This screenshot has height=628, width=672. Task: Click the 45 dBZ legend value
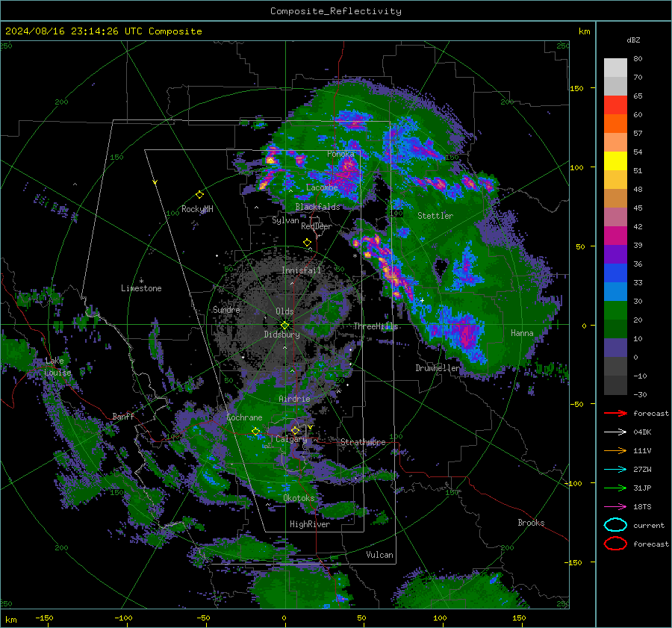click(638, 208)
